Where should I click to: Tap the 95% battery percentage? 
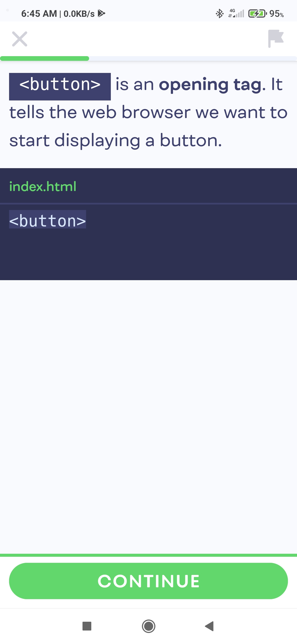point(276,13)
